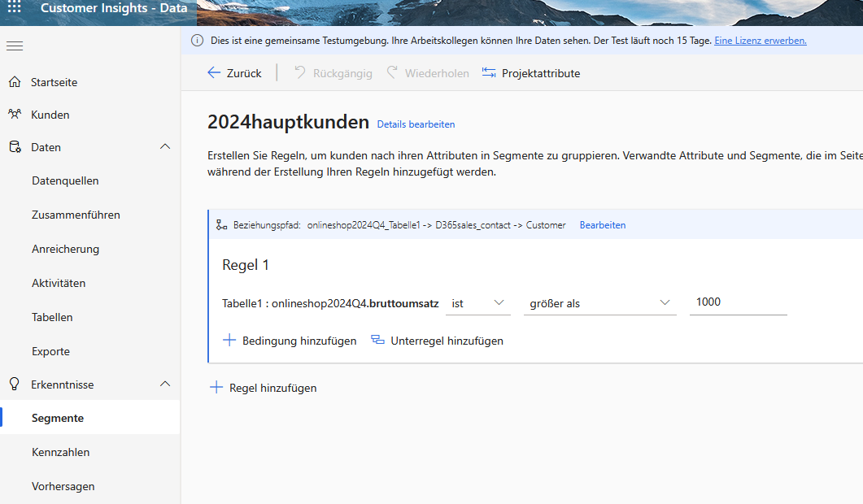Image resolution: width=863 pixels, height=504 pixels.
Task: Click Eine Lizenz erwerben link
Action: 760,40
